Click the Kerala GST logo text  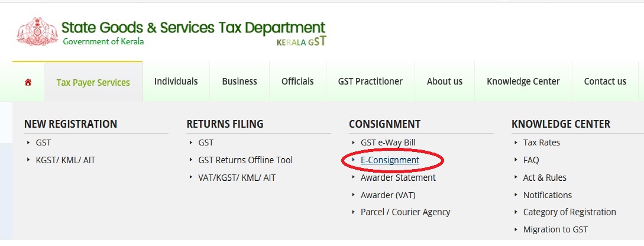pyautogui.click(x=301, y=42)
